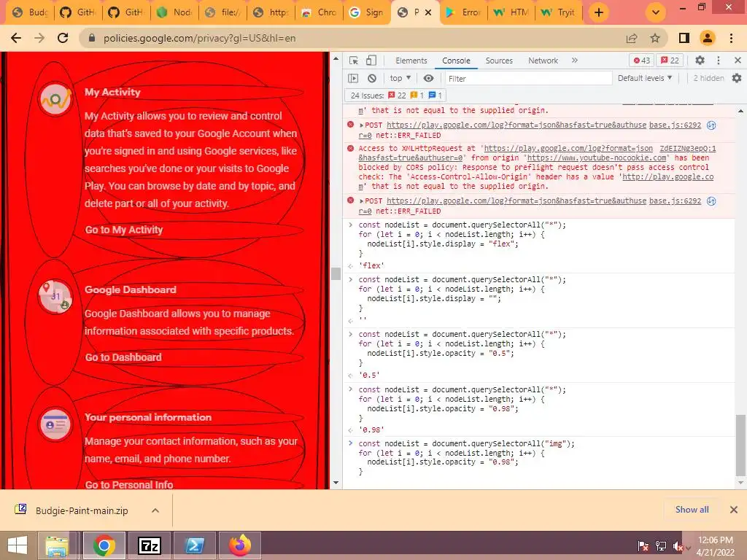747x560 pixels.
Task: Click the page vertical scrollbar down arrow
Action: point(336,483)
